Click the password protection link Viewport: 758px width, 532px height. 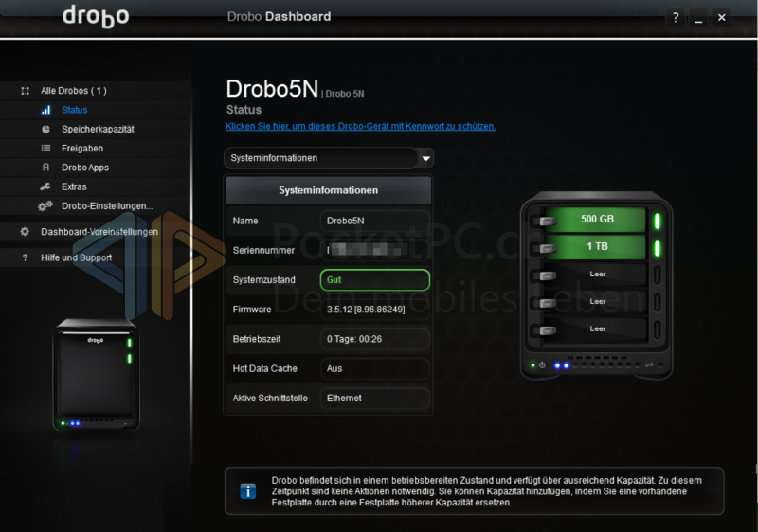click(x=361, y=127)
